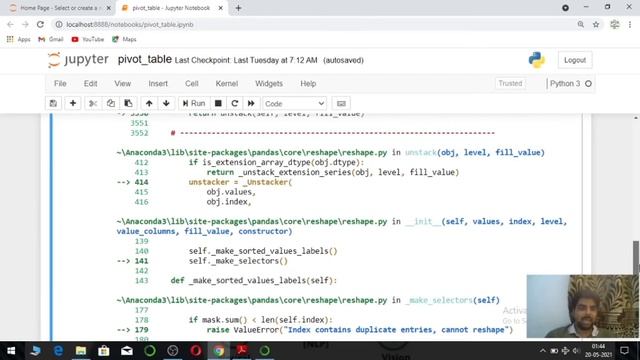Click the Logout button
The image size is (640, 360).
[x=575, y=60]
